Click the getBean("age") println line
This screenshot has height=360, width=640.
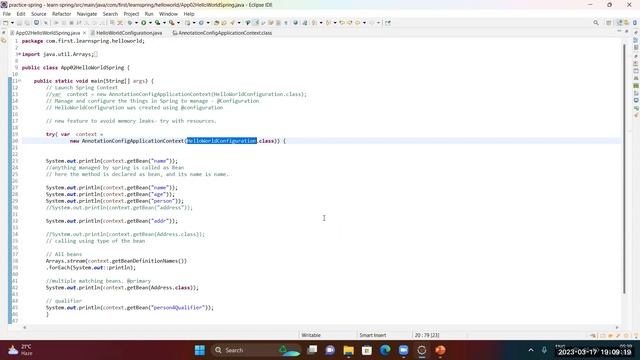[x=110, y=194]
